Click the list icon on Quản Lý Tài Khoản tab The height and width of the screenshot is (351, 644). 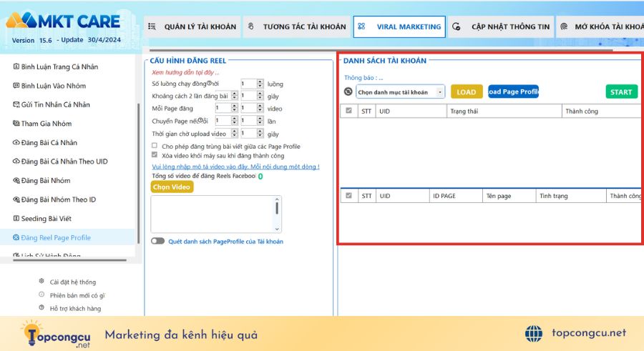click(152, 26)
